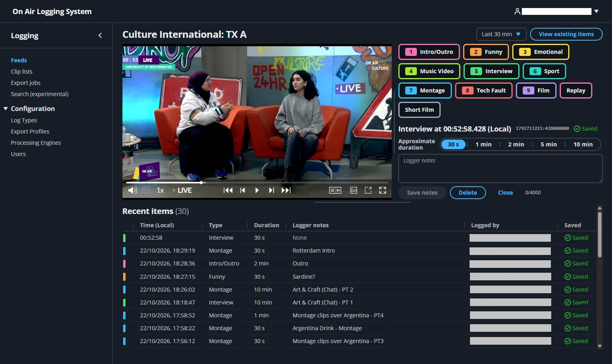
Task: Log a Tech Fault event
Action: (484, 90)
